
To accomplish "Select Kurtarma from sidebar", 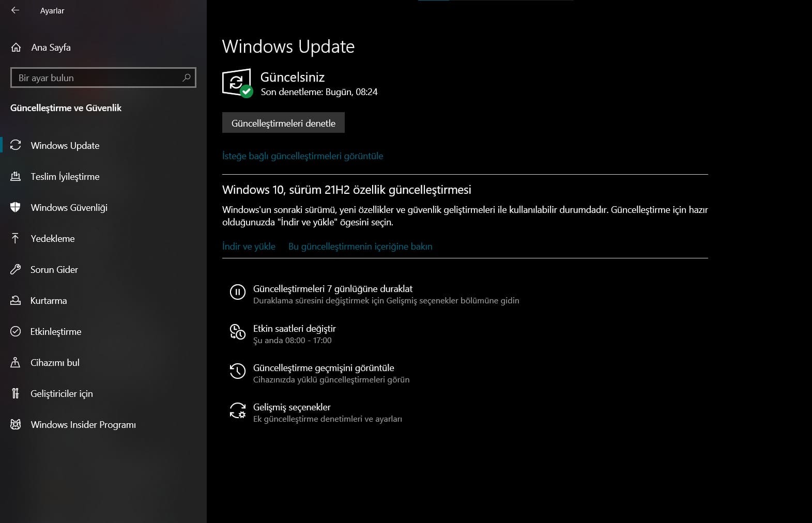I will click(x=49, y=300).
